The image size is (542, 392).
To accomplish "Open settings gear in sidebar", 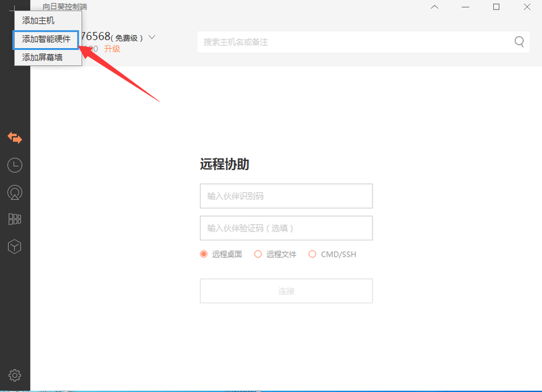I will [14, 375].
